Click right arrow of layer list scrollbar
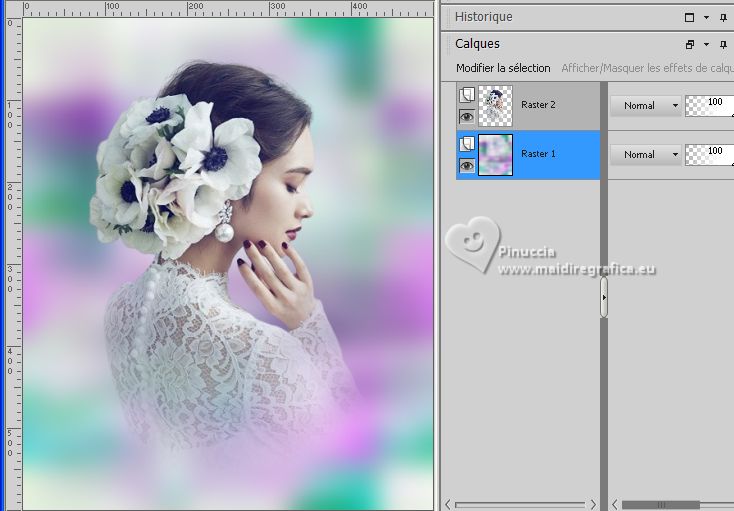Image resolution: width=734 pixels, height=511 pixels. [593, 504]
